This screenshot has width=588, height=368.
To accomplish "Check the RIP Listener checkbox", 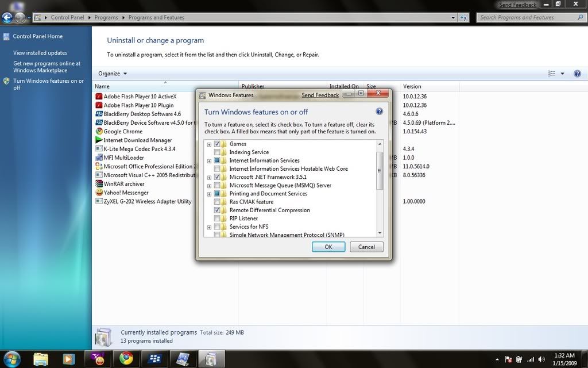I will pos(217,218).
